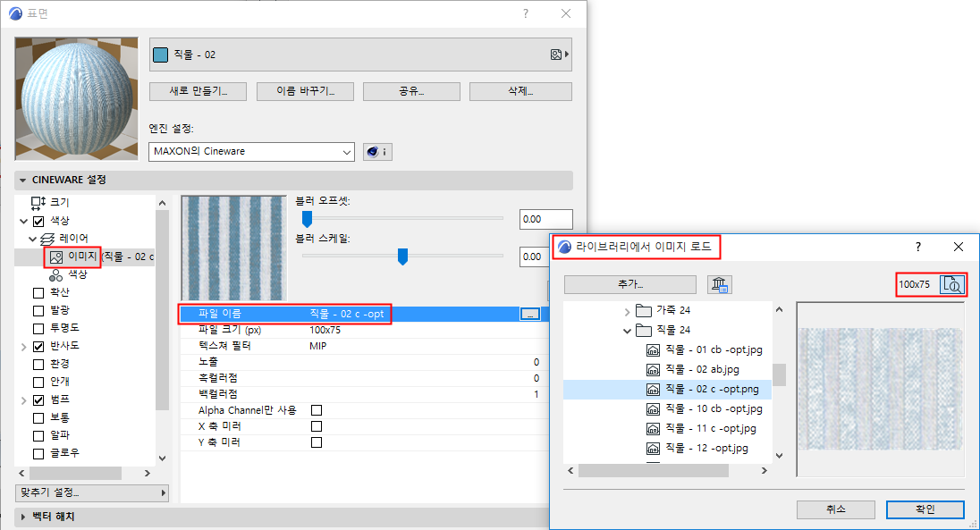Check Alpha Channel만 사용 option
Viewport: 980px width, 530px height.
pos(317,410)
